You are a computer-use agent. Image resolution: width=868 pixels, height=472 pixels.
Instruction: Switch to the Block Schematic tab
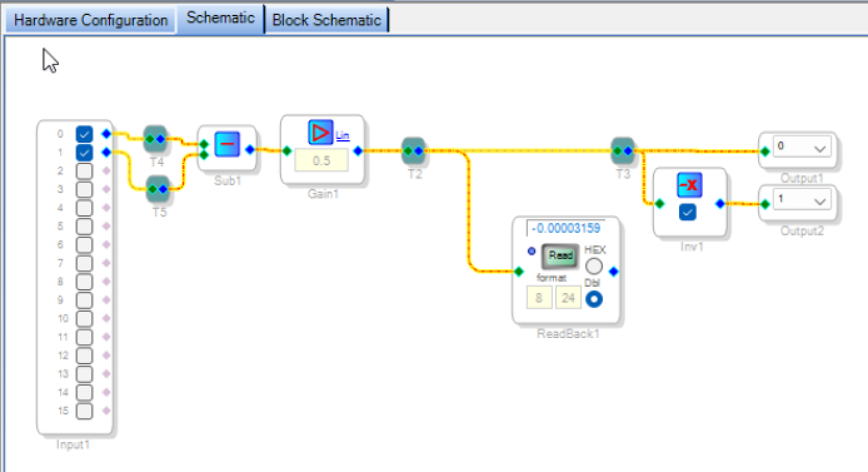[326, 20]
